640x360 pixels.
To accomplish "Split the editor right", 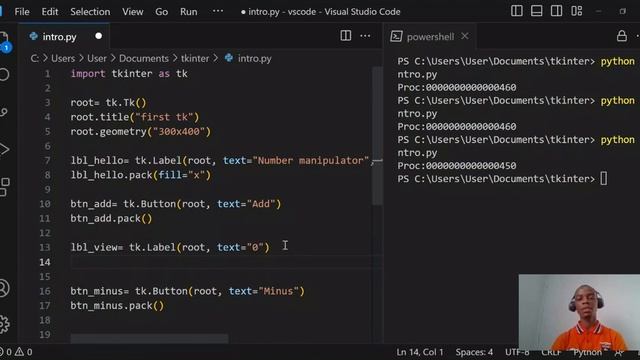I will (x=346, y=36).
